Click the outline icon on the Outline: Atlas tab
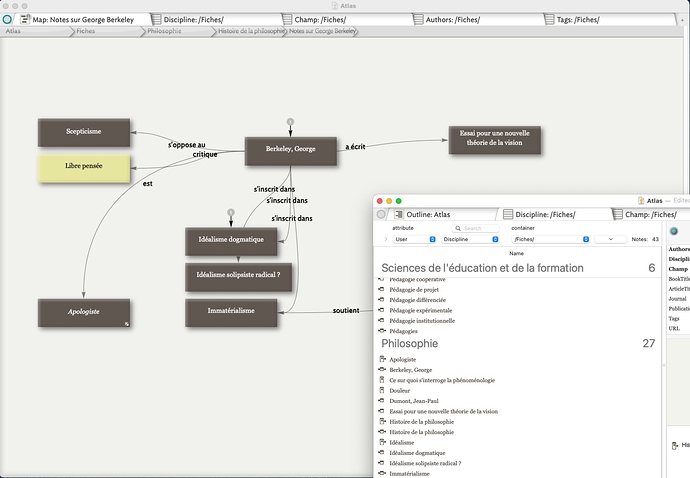The image size is (690, 478). [x=399, y=214]
